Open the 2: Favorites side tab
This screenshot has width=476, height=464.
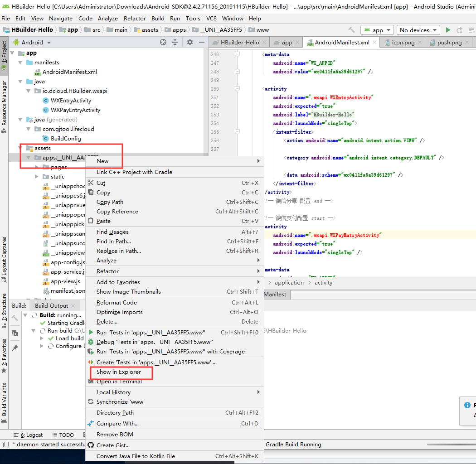pyautogui.click(x=4, y=355)
